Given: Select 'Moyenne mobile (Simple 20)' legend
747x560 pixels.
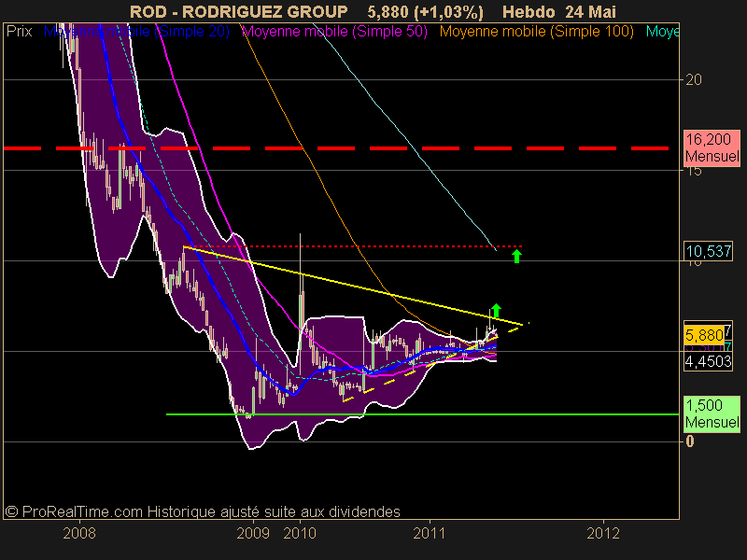Looking at the screenshot, I should (x=136, y=32).
